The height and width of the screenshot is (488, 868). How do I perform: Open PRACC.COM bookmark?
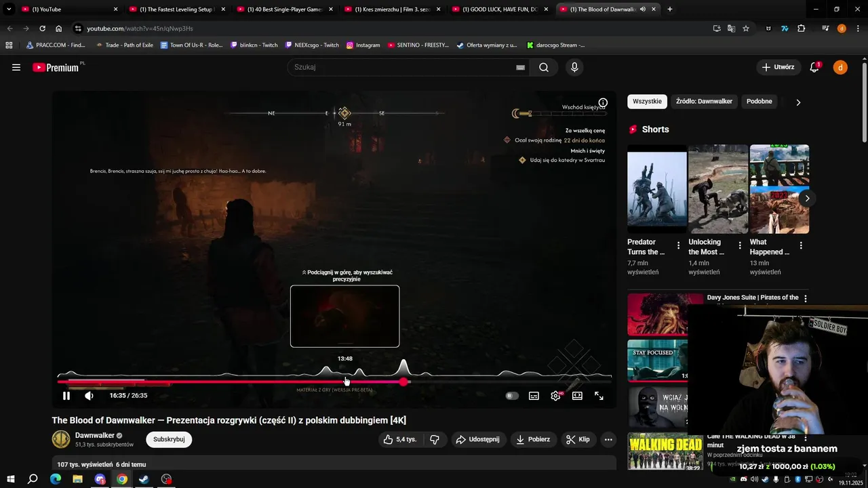[x=56, y=45]
